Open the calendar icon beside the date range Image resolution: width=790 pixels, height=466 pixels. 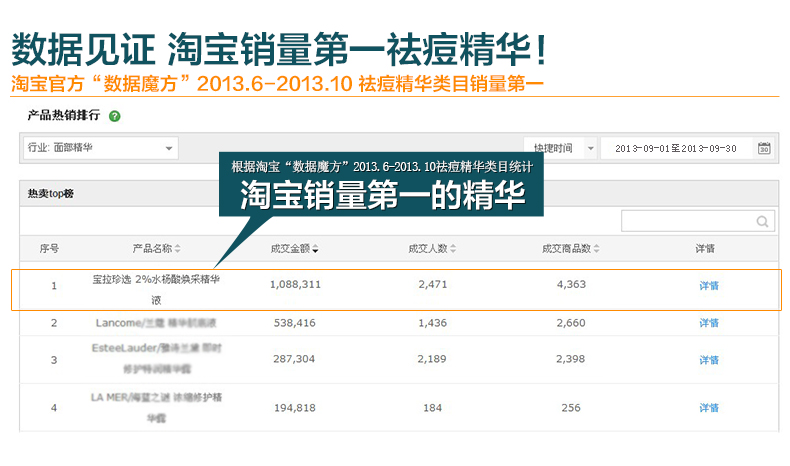[764, 149]
